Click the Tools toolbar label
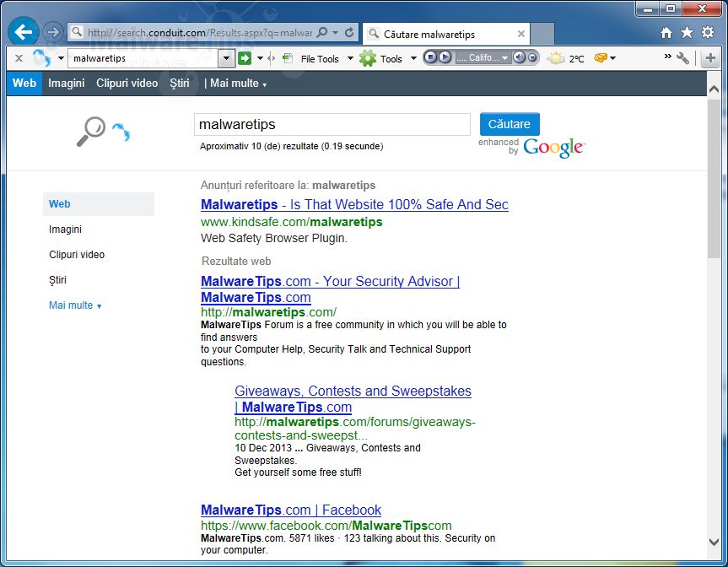Viewport: 728px width, 567px height. [x=391, y=59]
